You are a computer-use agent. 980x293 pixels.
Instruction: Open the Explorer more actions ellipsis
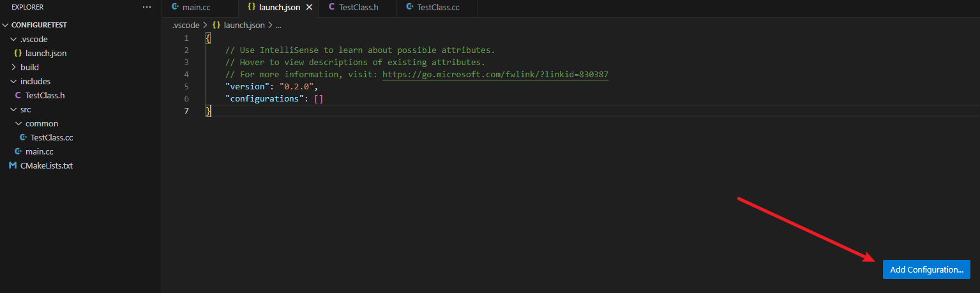(x=147, y=7)
